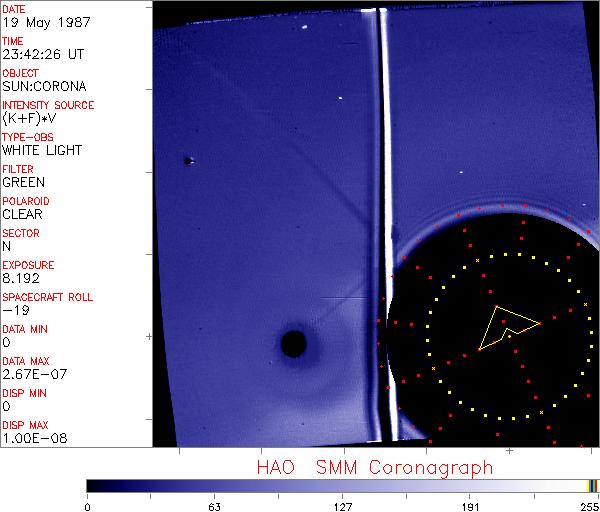The image size is (600, 512).
Task: Click the yellow-blue stripe at the colorbar's right end
Action: coord(593,485)
